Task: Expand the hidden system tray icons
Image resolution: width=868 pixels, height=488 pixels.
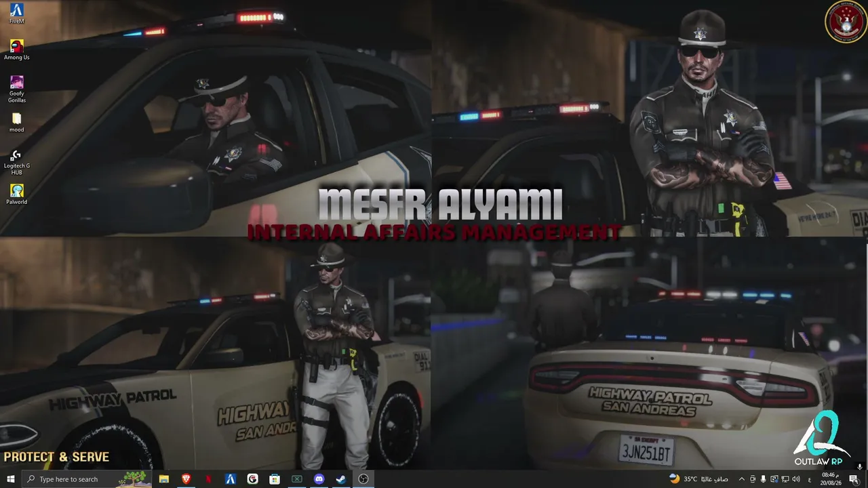Action: point(742,479)
